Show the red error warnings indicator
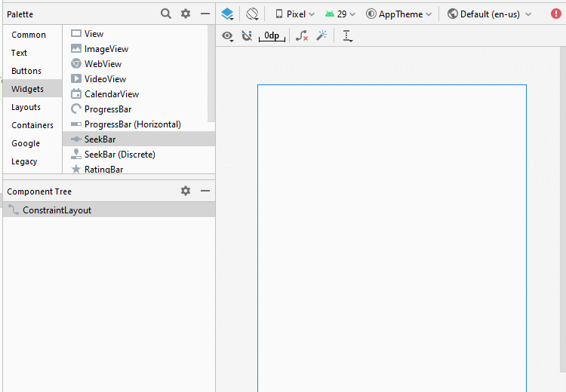The image size is (566, 392). (x=556, y=14)
